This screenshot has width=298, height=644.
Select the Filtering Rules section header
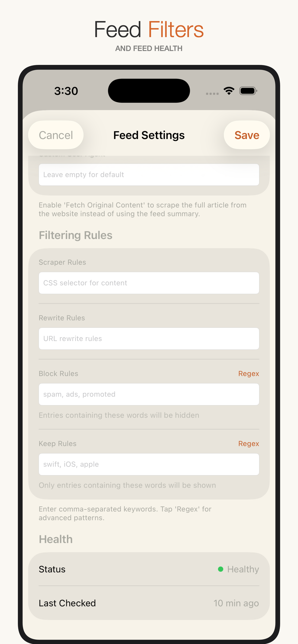(75, 235)
